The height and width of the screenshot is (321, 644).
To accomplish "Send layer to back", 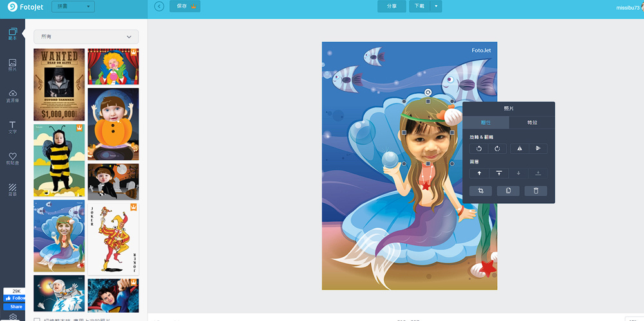I will [538, 173].
